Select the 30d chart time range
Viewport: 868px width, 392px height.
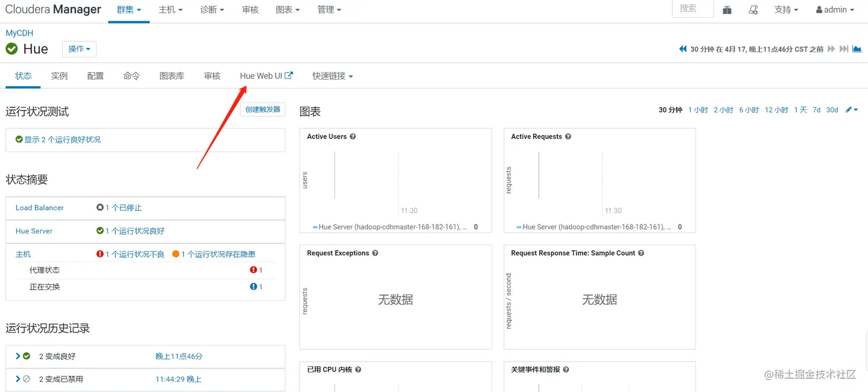pyautogui.click(x=832, y=110)
